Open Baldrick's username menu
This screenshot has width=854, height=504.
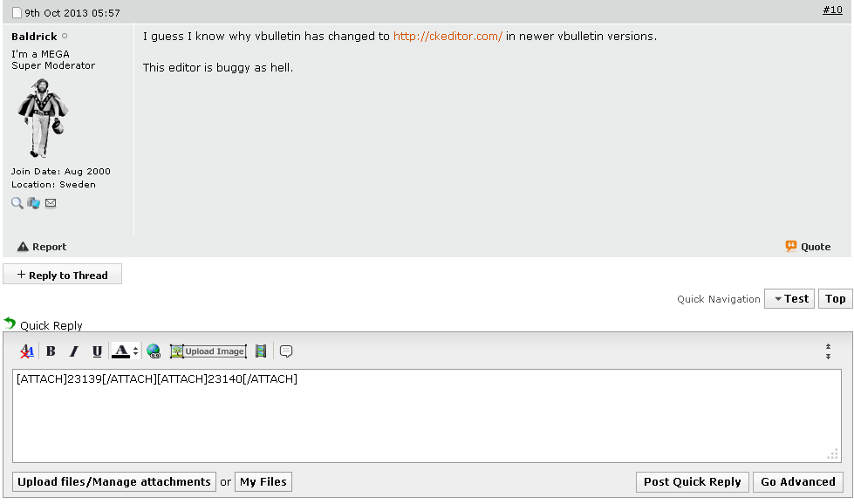(34, 37)
